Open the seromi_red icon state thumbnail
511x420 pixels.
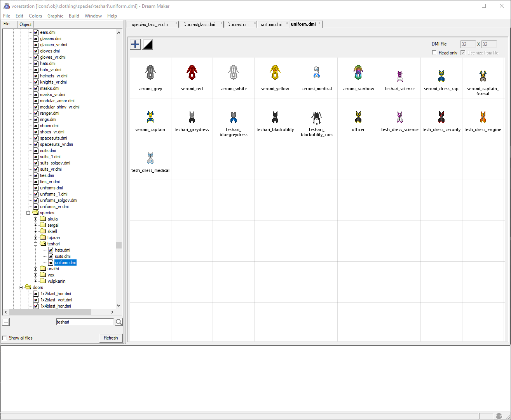click(192, 72)
